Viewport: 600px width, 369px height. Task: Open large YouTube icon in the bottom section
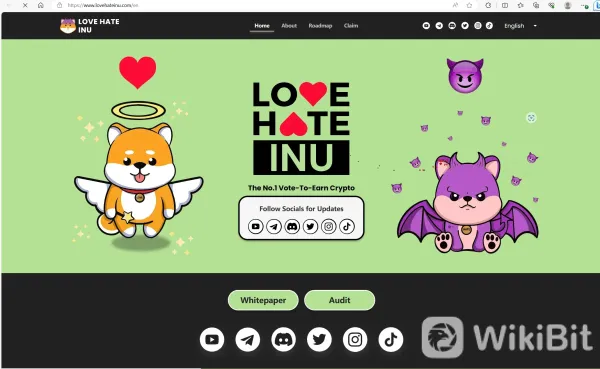point(212,339)
